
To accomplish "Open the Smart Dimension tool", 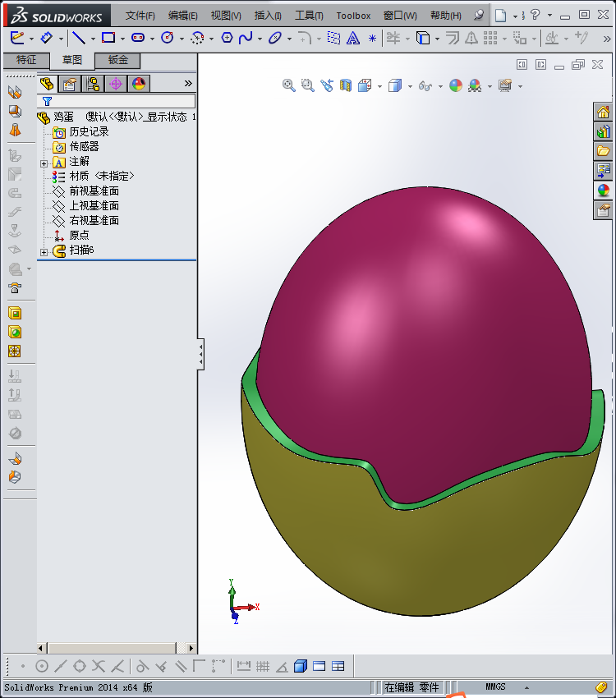I will tap(47, 38).
